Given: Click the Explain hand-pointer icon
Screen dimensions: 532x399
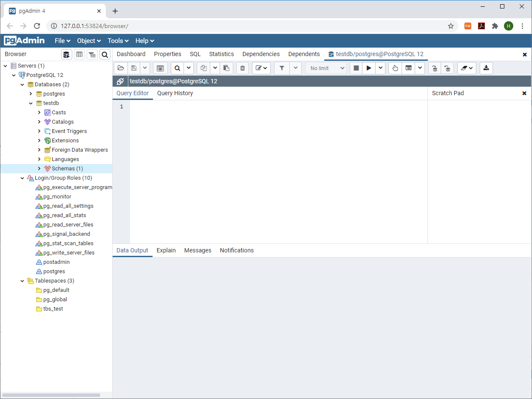Looking at the screenshot, I should [x=395, y=68].
